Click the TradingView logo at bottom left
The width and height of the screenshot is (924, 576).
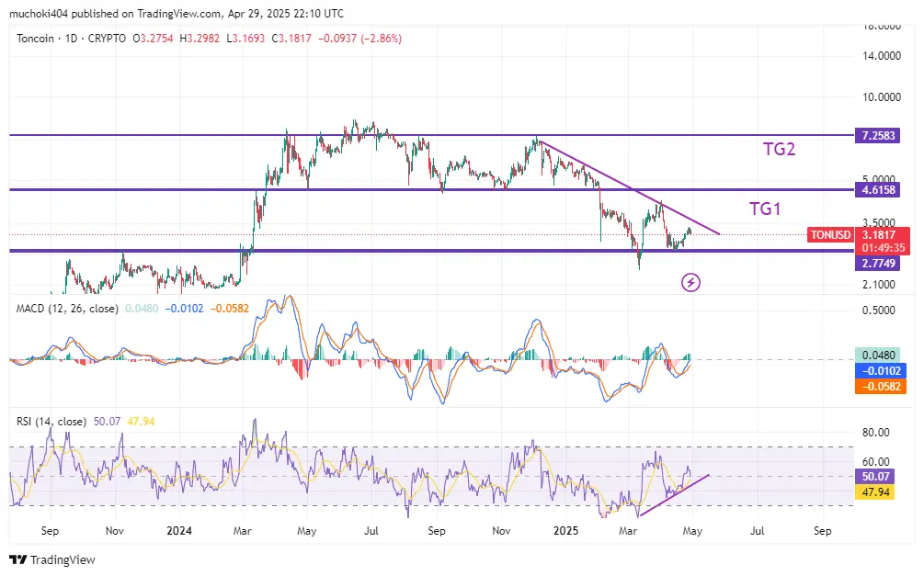[52, 559]
